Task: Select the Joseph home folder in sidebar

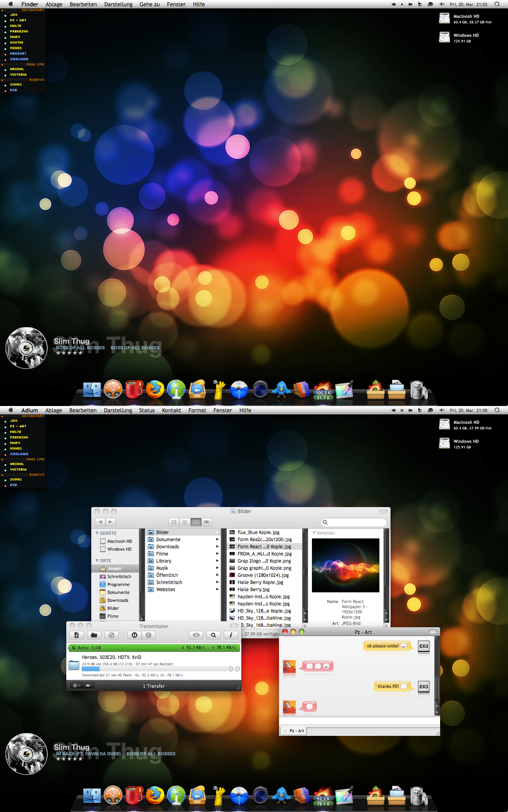Action: pos(115,569)
